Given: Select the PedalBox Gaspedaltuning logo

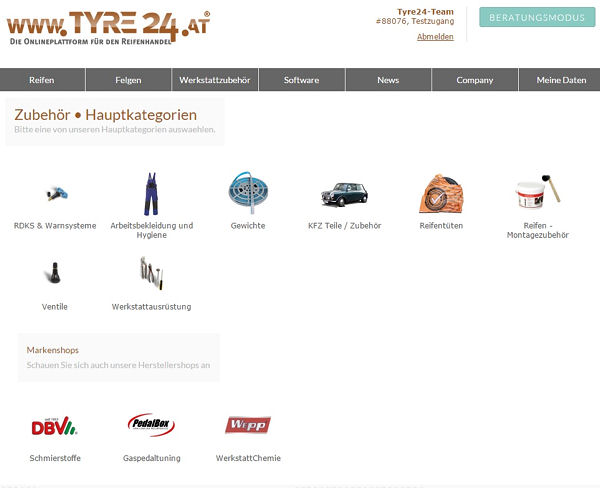Looking at the screenshot, I should click(x=151, y=426).
